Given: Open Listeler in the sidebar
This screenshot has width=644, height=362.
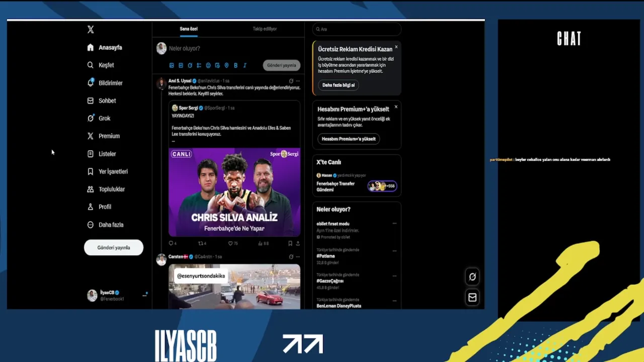Looking at the screenshot, I should (x=102, y=154).
